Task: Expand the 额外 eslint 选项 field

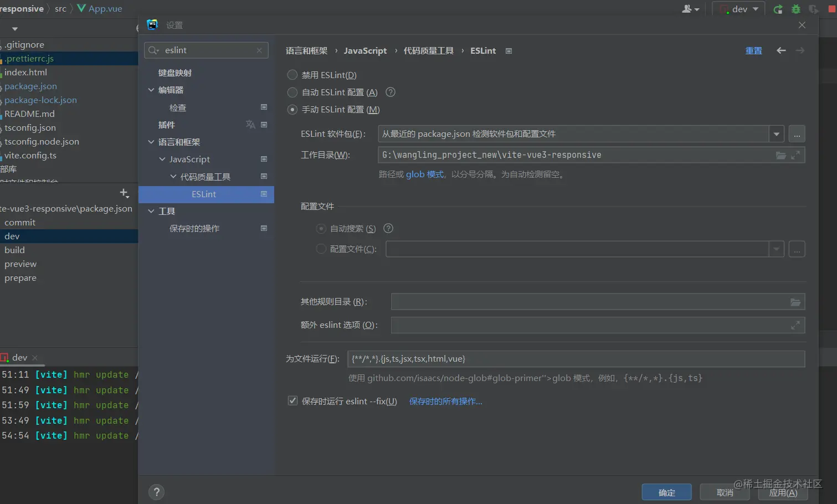Action: coord(795,325)
